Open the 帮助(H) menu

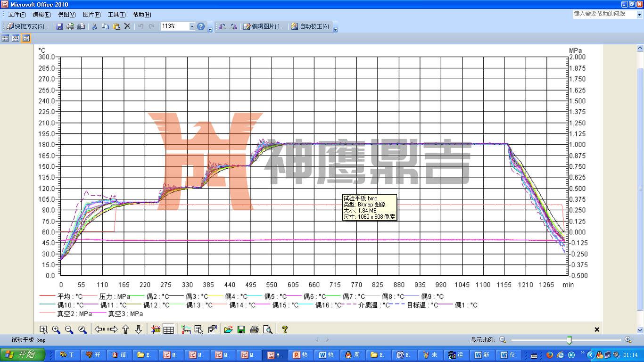[142, 15]
